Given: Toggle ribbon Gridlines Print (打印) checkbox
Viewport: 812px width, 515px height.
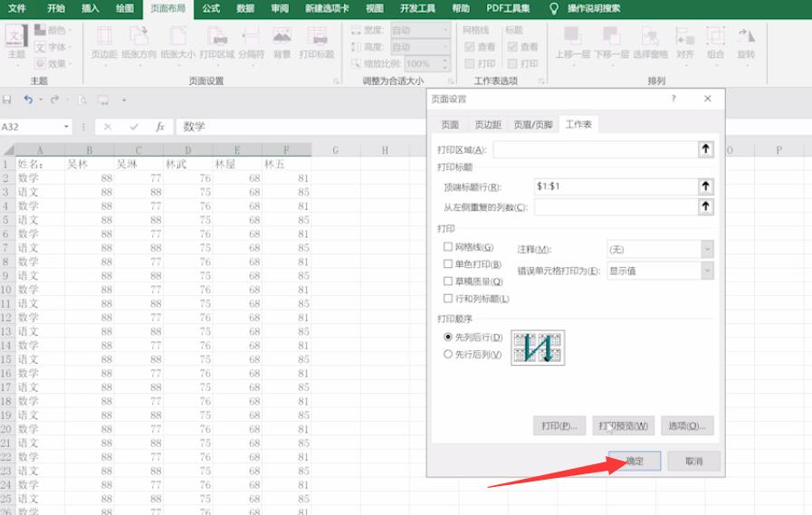Looking at the screenshot, I should tap(470, 63).
